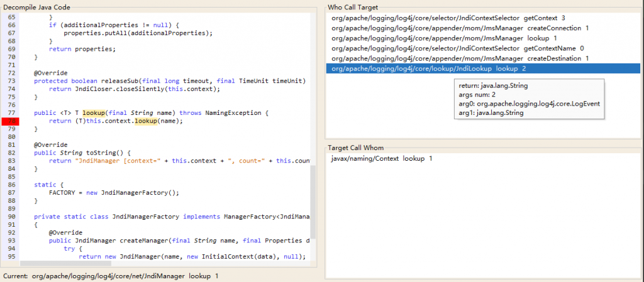Viewport: 644px width, 282px height.
Task: Click line number 95 in gutter
Action: [x=10, y=256]
